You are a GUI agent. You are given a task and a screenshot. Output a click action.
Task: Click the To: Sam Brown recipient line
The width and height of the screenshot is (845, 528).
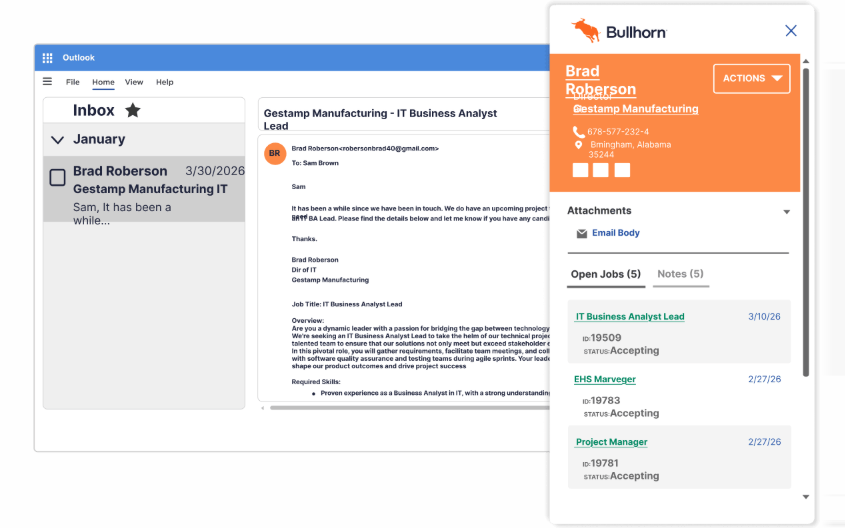(x=315, y=163)
